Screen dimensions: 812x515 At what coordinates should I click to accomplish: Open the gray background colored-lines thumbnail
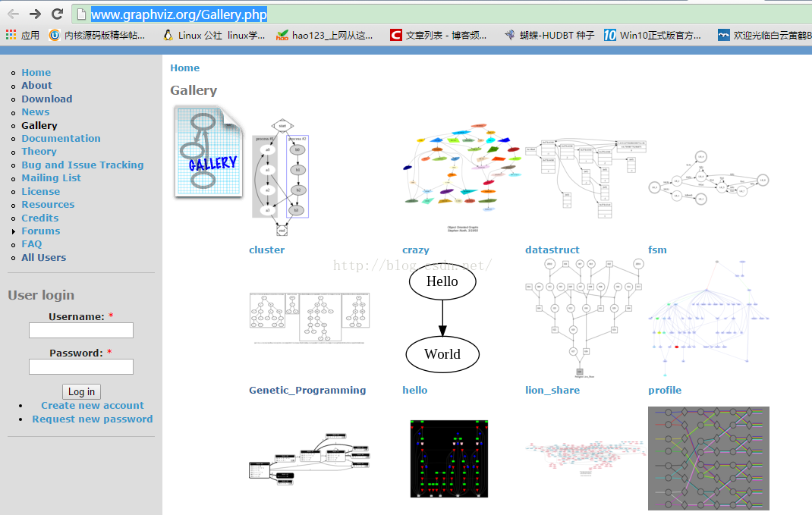709,459
